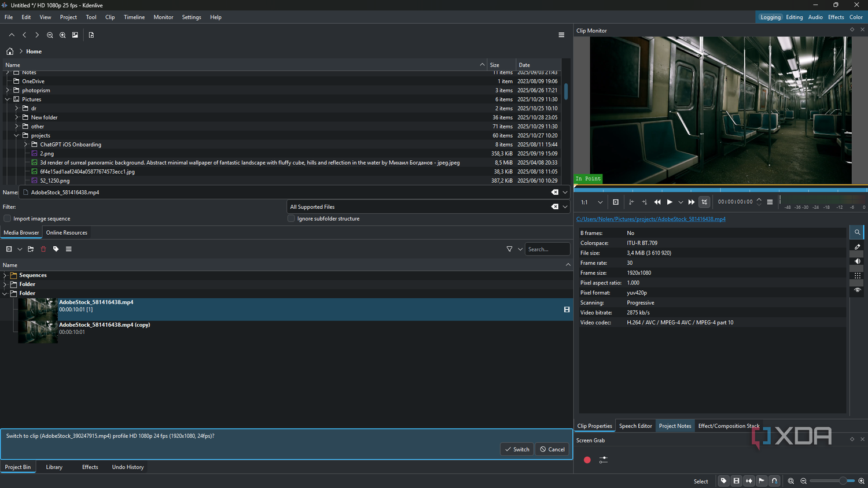The height and width of the screenshot is (488, 868).
Task: Toggle the crop/zone icon in Clip Monitor
Action: click(704, 202)
